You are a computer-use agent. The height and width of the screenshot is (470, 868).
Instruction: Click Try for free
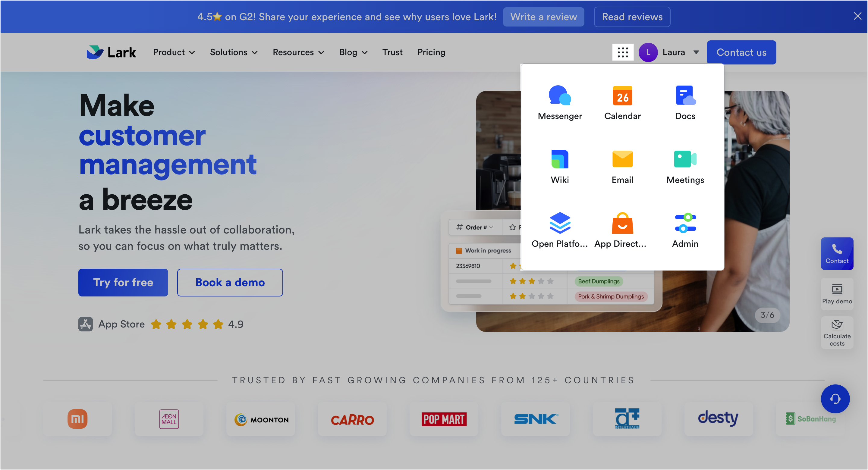pos(123,282)
